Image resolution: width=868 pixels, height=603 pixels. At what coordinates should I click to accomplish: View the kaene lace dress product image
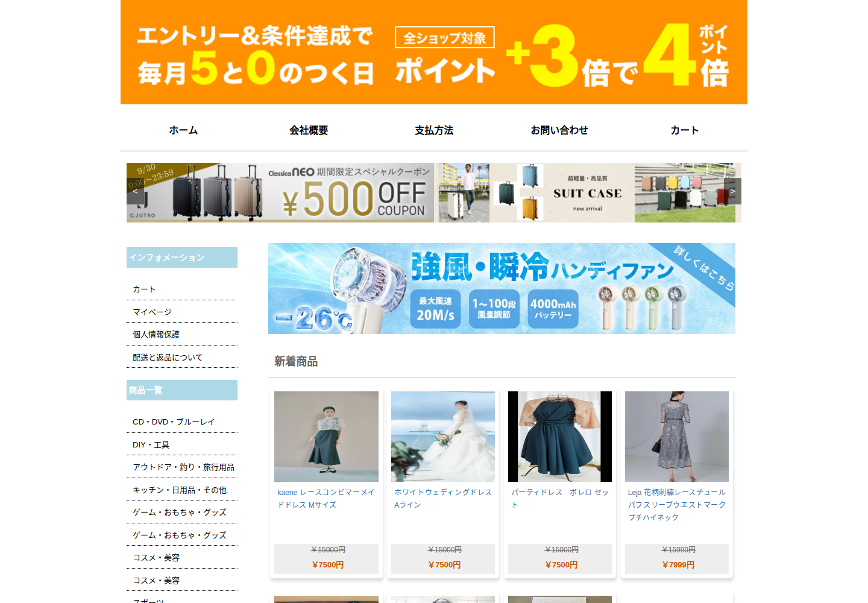tap(326, 437)
